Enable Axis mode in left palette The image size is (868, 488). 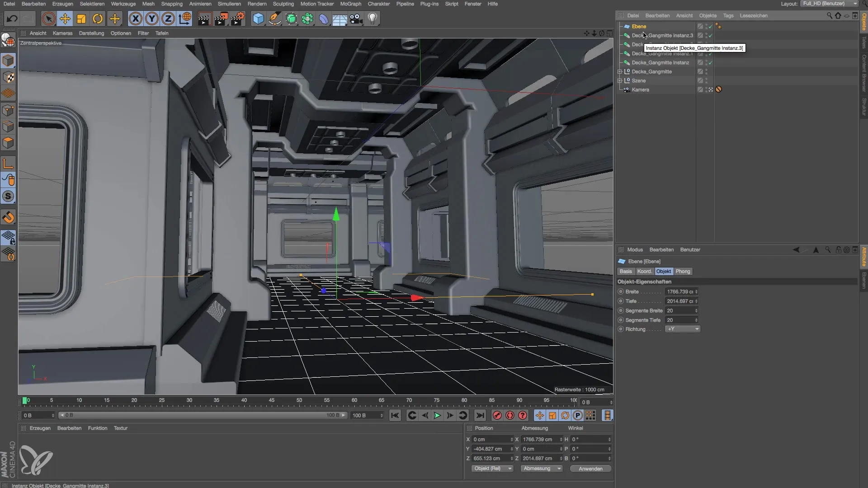tap(8, 163)
